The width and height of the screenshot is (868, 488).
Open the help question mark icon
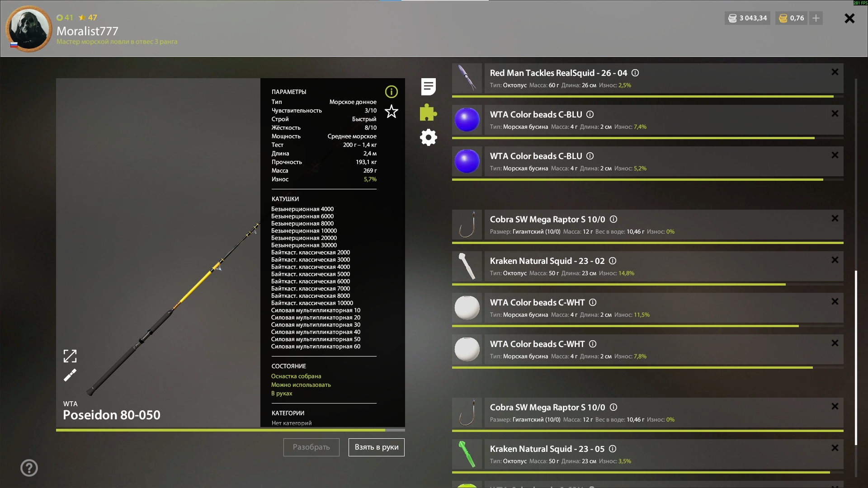tap(29, 468)
